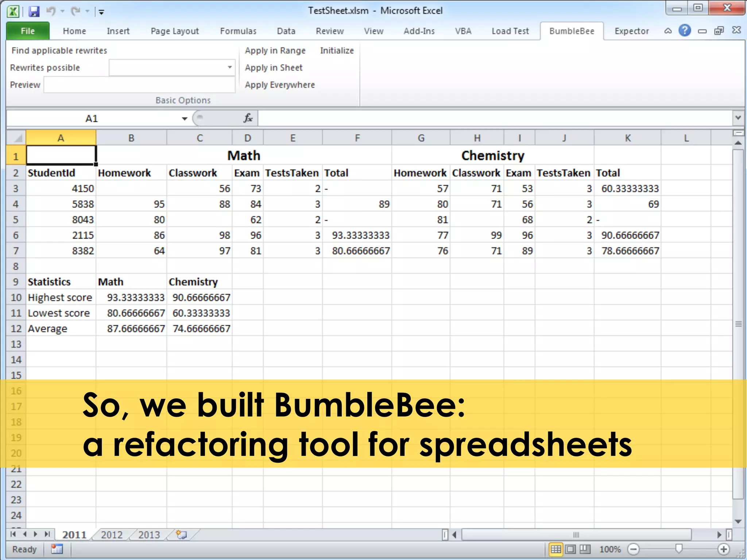Open the Formulas ribbon tab
Screen dimensions: 747x560
238,31
